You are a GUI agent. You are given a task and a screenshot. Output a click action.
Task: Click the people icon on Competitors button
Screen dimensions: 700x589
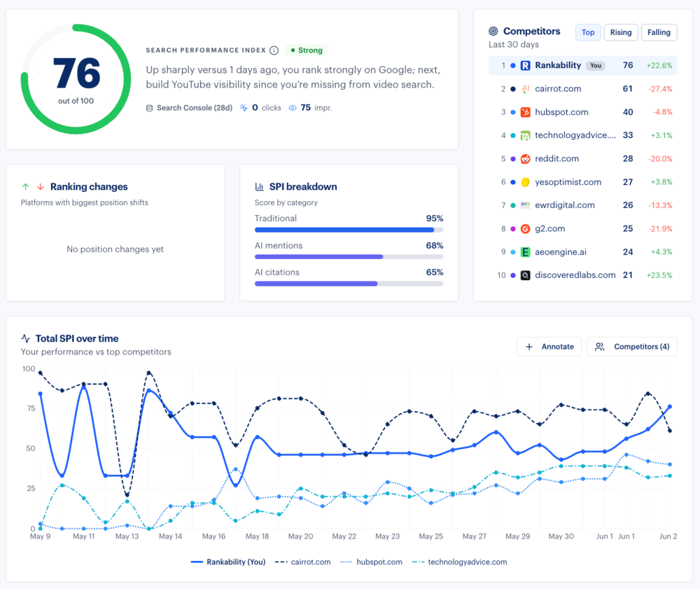pos(600,347)
